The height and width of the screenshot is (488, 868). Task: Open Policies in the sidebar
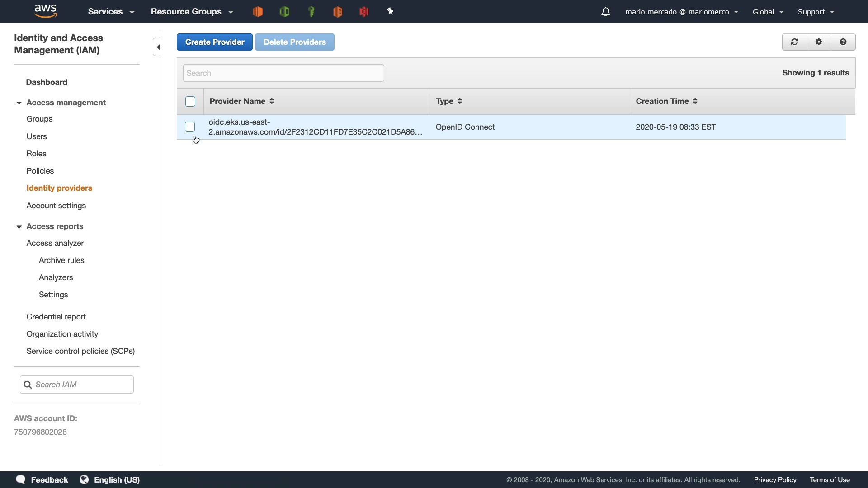click(40, 171)
